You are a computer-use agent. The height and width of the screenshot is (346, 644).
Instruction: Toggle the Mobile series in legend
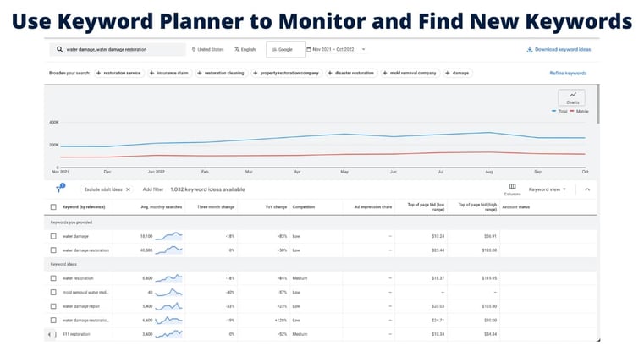(x=579, y=111)
